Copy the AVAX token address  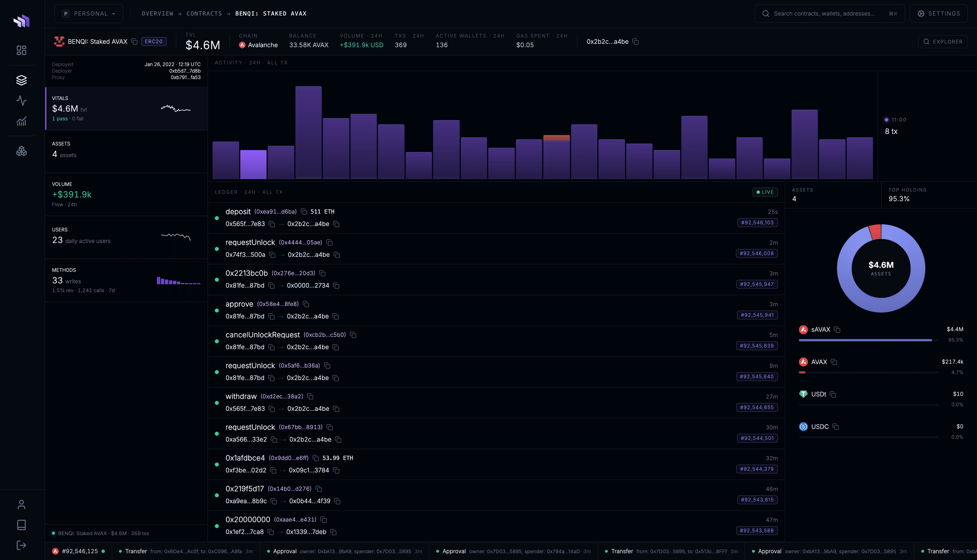coord(834,362)
